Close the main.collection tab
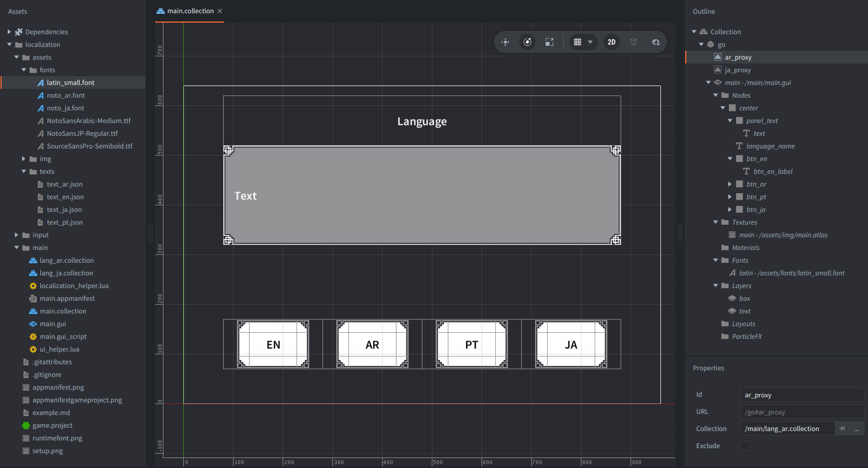 220,11
